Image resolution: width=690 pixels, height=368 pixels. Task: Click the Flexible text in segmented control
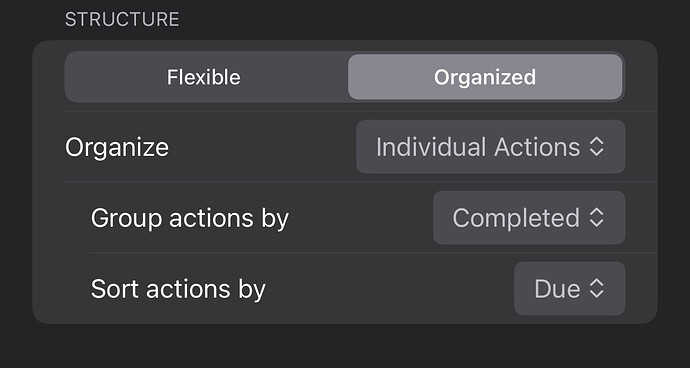pyautogui.click(x=204, y=77)
